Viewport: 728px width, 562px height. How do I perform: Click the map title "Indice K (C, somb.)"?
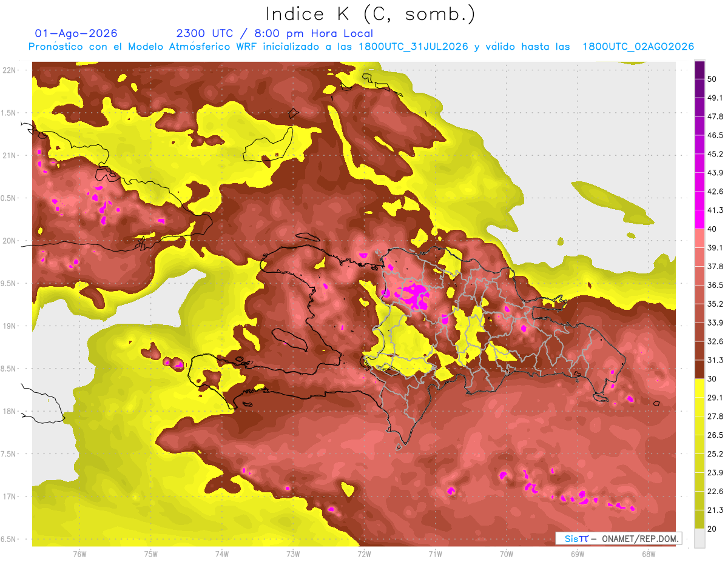tap(371, 14)
